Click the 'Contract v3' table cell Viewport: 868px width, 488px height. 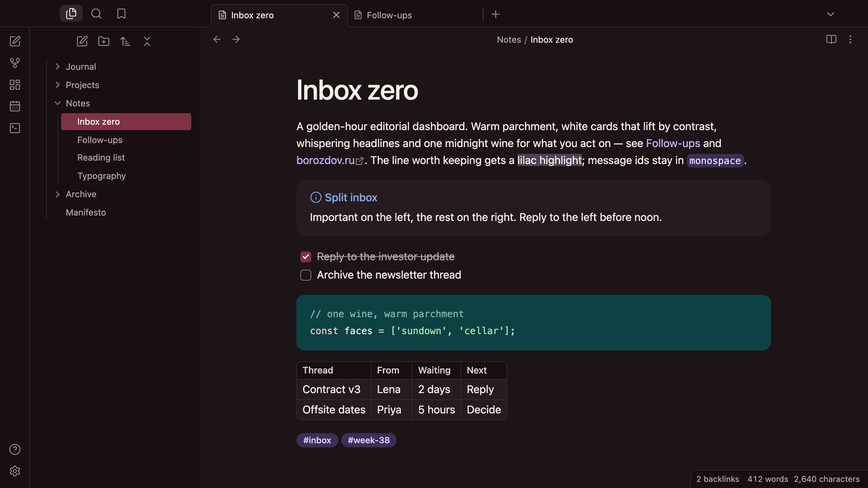(x=334, y=389)
